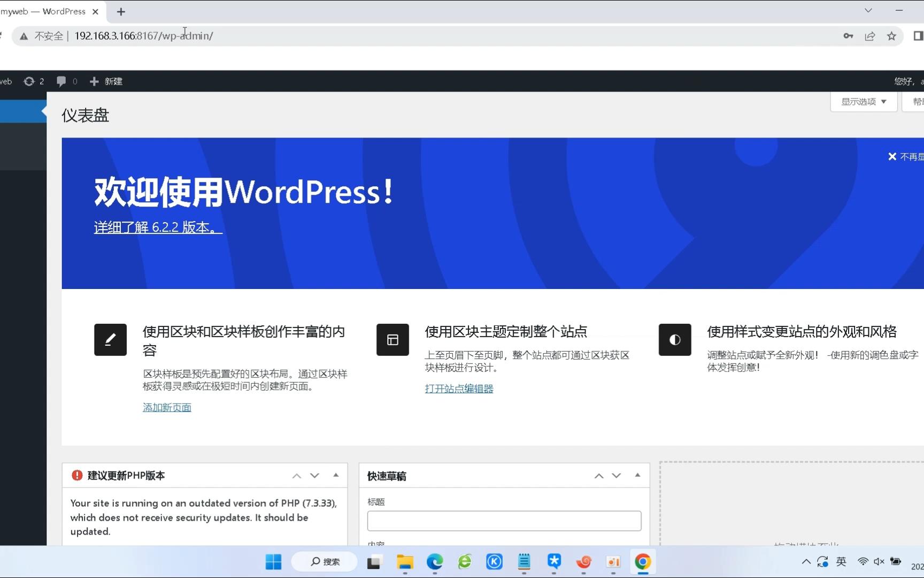
Task: Click the pencil edit icon in welcome panel
Action: click(110, 339)
